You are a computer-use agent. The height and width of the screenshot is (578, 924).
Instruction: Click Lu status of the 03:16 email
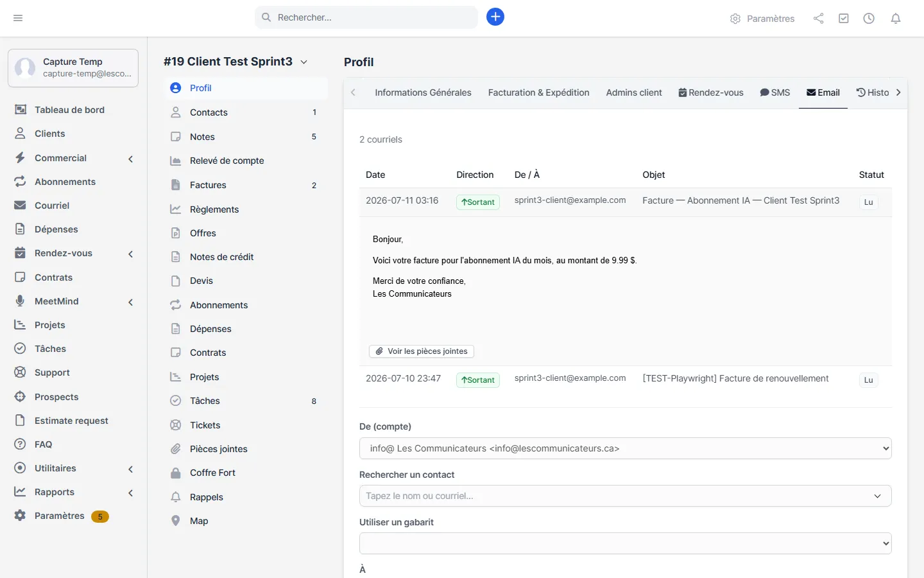(868, 202)
